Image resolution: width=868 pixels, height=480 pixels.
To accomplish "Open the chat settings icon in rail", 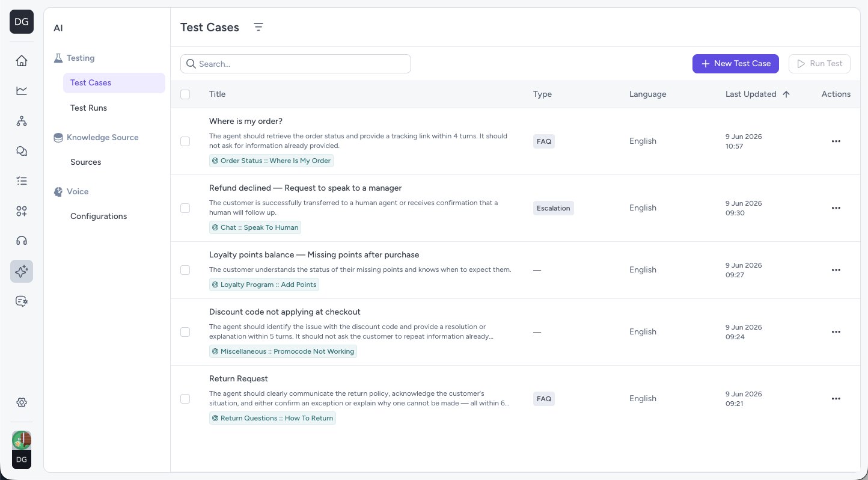I will point(22,301).
